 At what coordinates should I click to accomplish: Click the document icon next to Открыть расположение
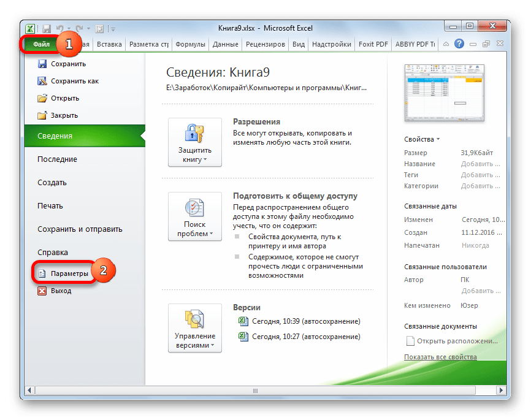(x=410, y=341)
